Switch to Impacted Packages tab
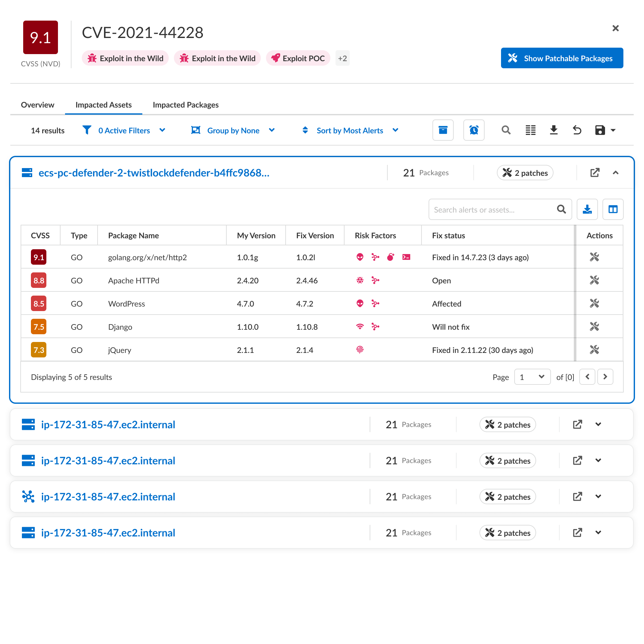This screenshot has width=644, height=644. pyautogui.click(x=186, y=105)
